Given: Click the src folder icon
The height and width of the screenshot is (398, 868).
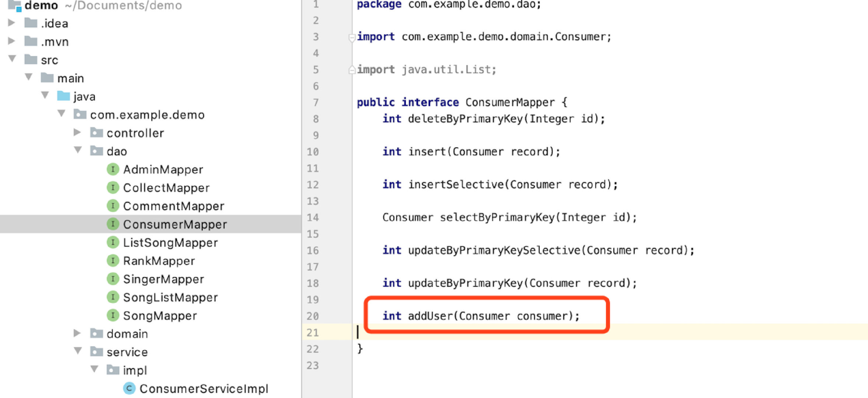Looking at the screenshot, I should coord(31,59).
